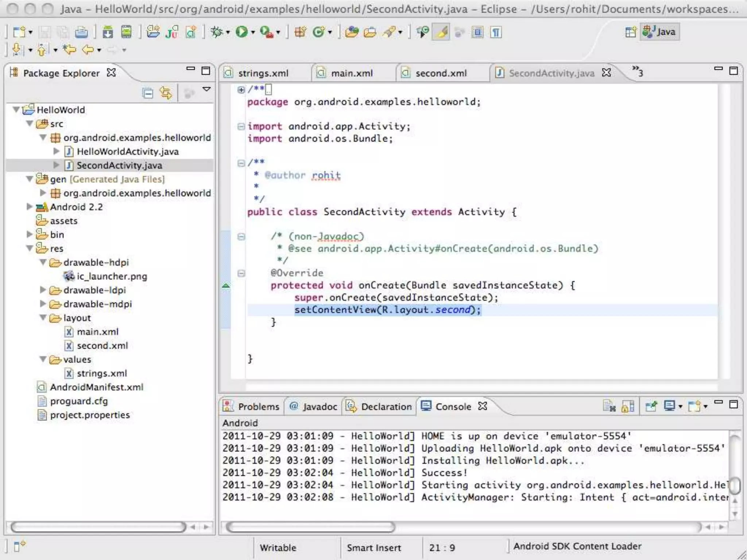Open the Package Explorer view menu triangle

[x=206, y=89]
